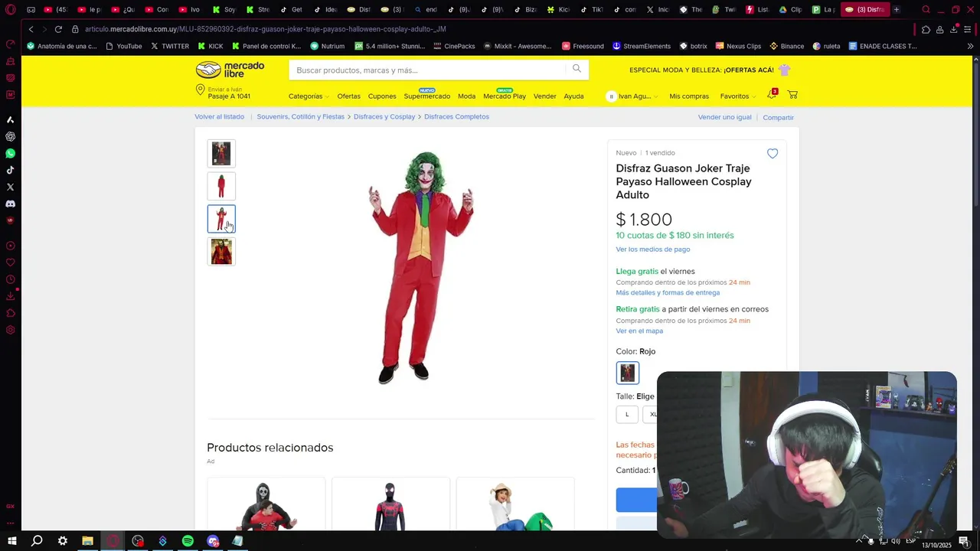The width and height of the screenshot is (980, 551).
Task: Click the MercadoLibre logo
Action: pos(230,70)
